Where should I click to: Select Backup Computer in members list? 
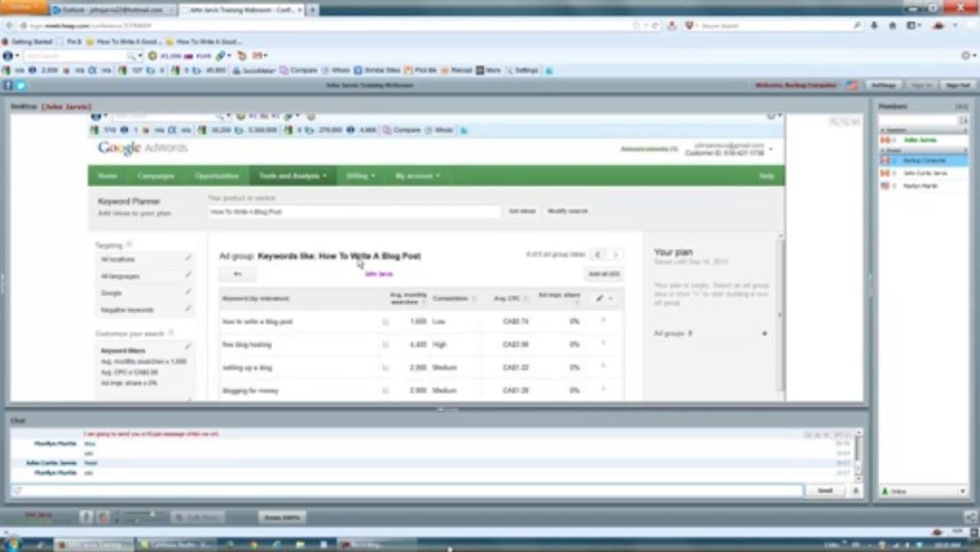(923, 160)
